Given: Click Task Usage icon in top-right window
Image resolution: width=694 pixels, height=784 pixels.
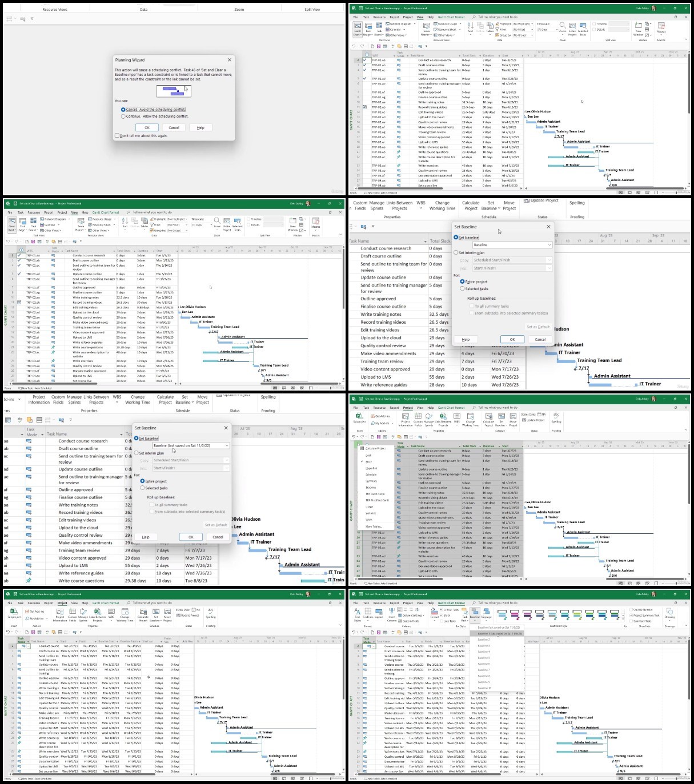Looking at the screenshot, I should [368, 29].
